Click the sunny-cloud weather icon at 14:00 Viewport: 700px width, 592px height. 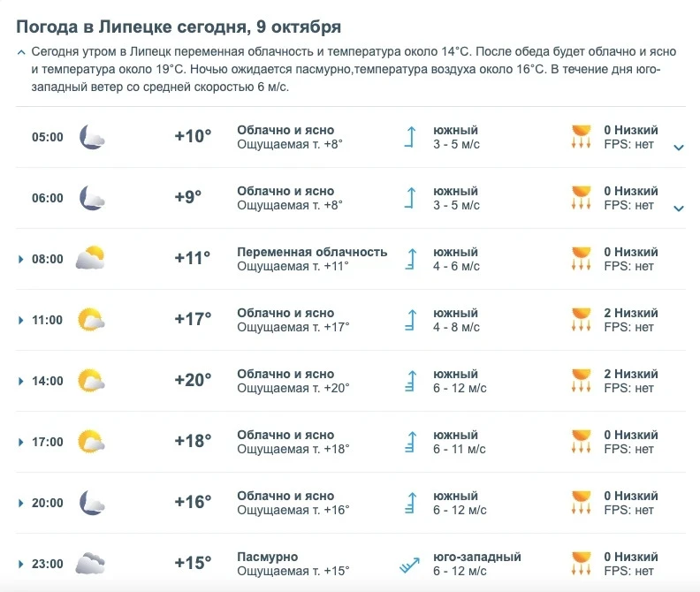91,380
